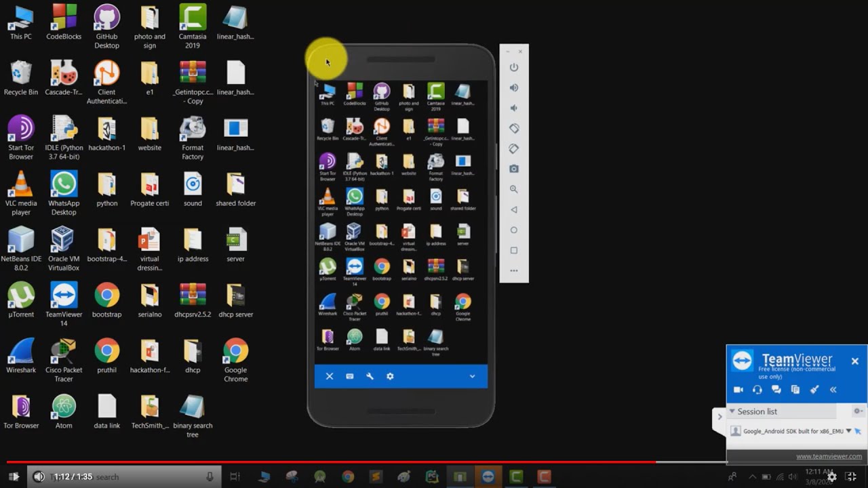Viewport: 868px width, 488px height.
Task: Close the TeamViewer panel
Action: click(855, 361)
